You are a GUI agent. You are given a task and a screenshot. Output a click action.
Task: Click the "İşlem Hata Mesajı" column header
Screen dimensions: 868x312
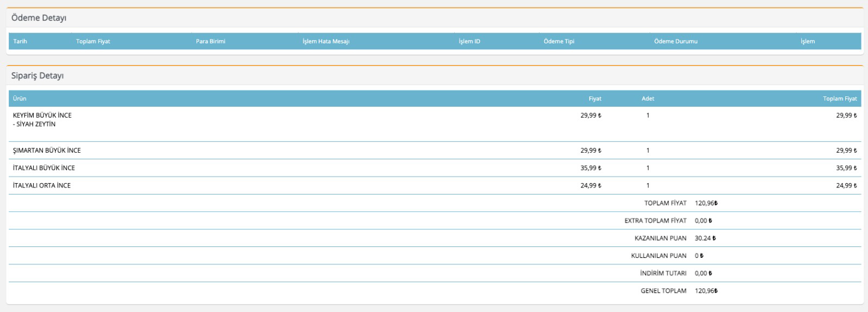pos(326,41)
